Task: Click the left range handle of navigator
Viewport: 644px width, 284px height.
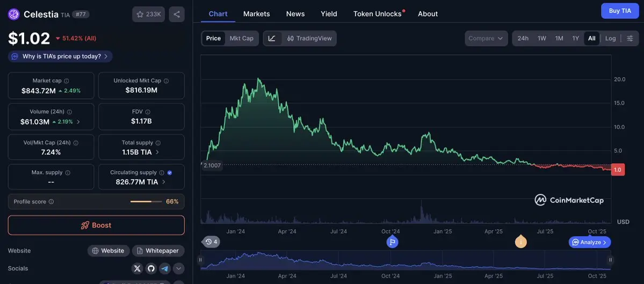Action: click(200, 260)
